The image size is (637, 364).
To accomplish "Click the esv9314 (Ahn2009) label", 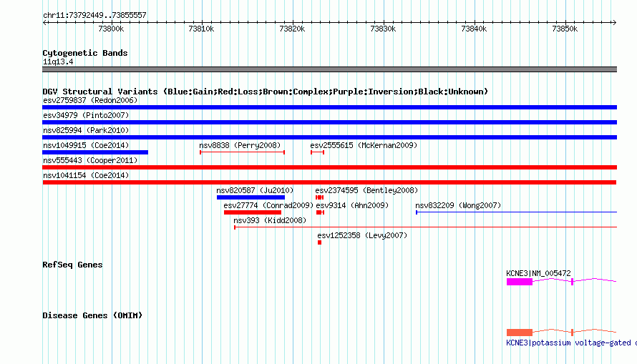I will (x=352, y=205).
